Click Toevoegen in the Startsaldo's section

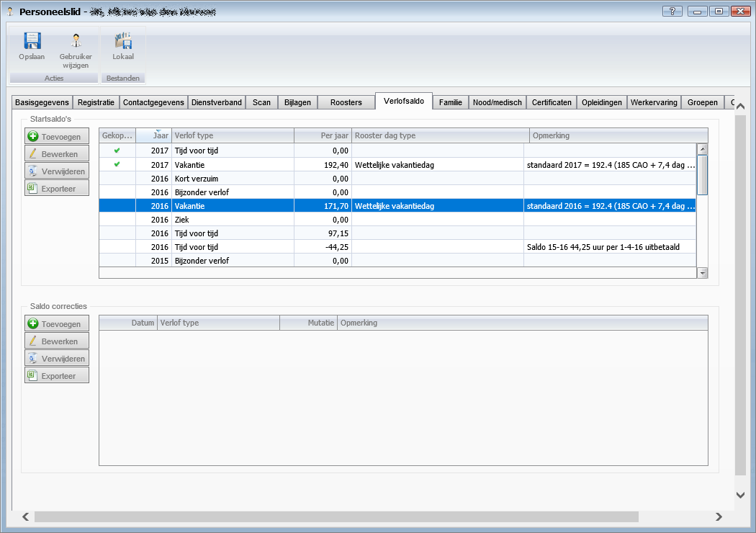(57, 136)
